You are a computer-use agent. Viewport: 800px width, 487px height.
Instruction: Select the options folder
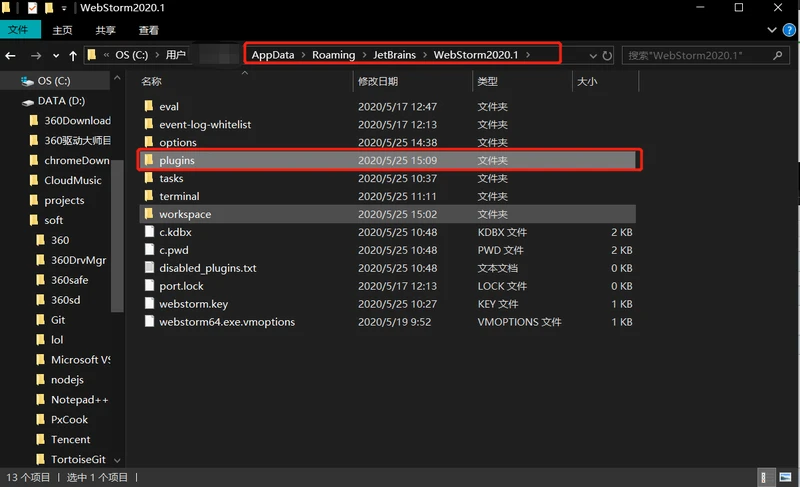coord(178,142)
